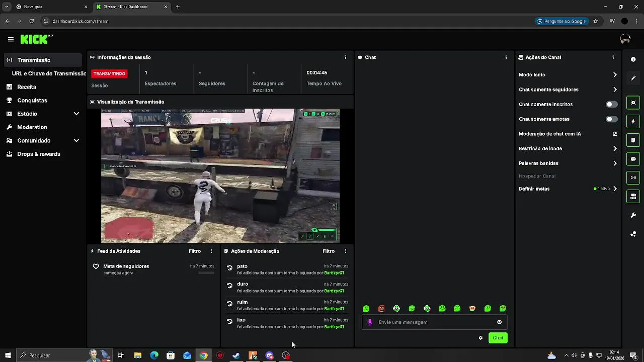This screenshot has height=362, width=644.
Task: Open File Explorer from the taskbar
Action: [x=137, y=355]
